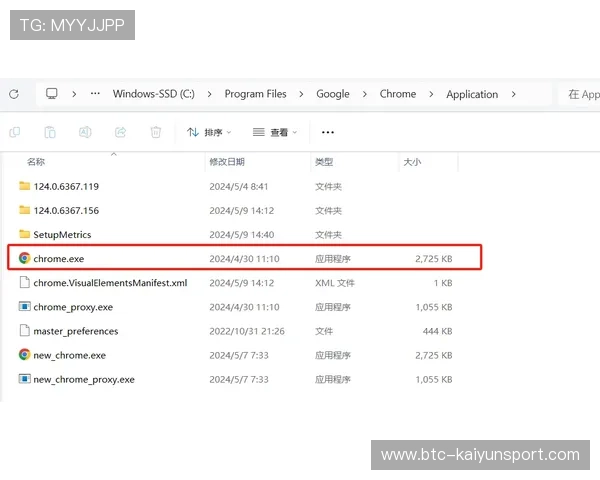Viewport: 600px width, 480px height.
Task: Select the 124.0.6367.156 folder name
Action: coord(66,211)
